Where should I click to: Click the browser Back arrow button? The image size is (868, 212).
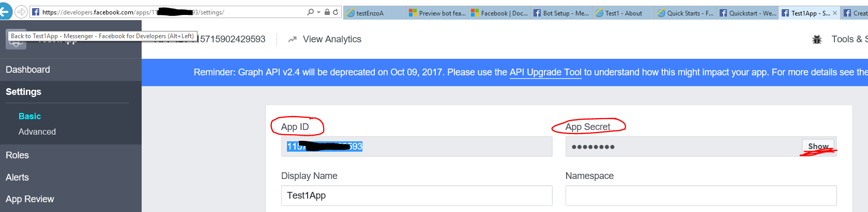5,11
